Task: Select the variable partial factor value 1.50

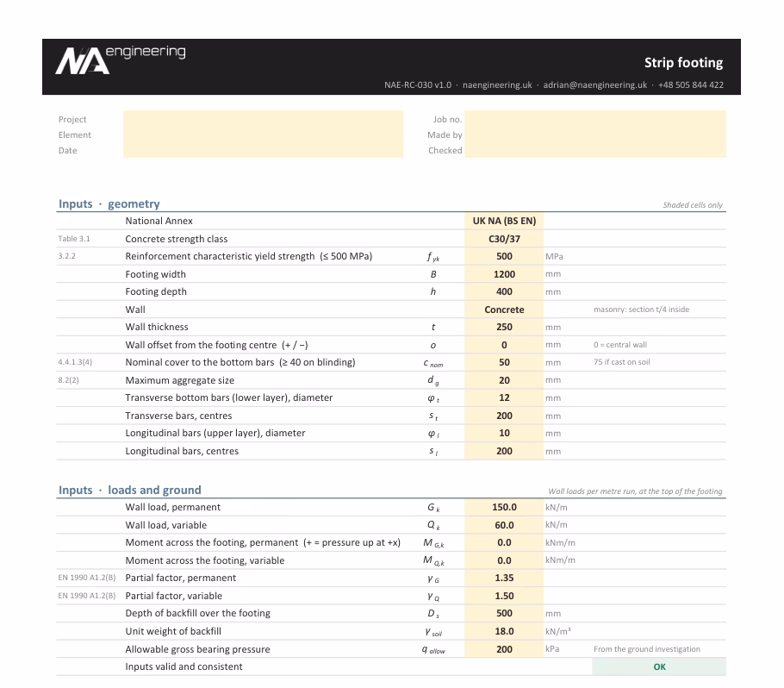Action: coord(504,596)
